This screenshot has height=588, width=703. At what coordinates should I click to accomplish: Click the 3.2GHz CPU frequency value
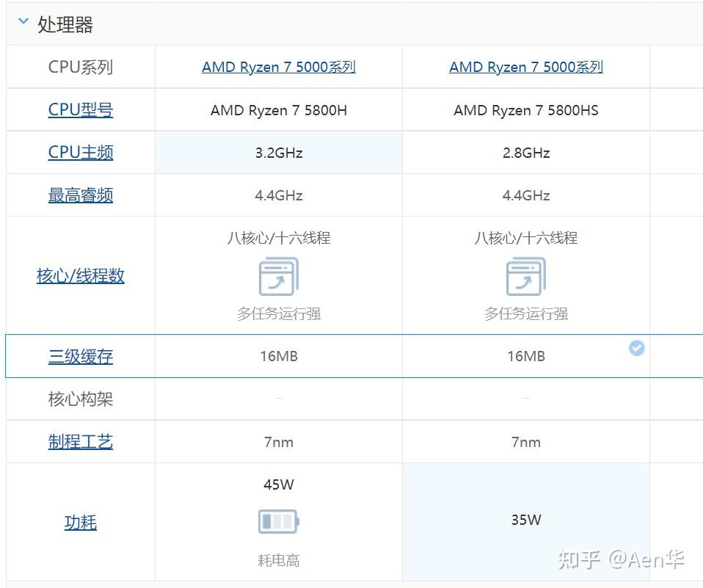click(279, 153)
